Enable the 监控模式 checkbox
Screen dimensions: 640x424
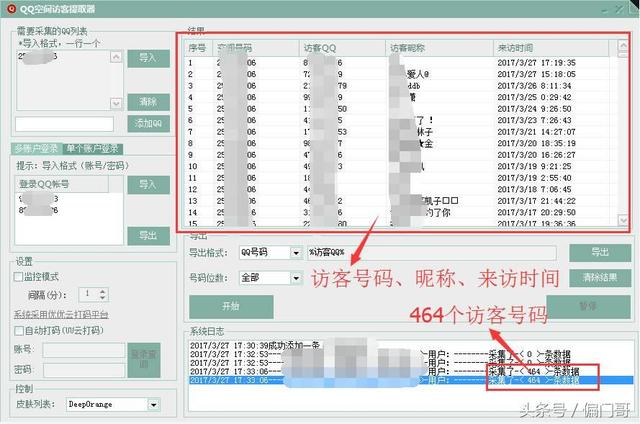pyautogui.click(x=18, y=277)
